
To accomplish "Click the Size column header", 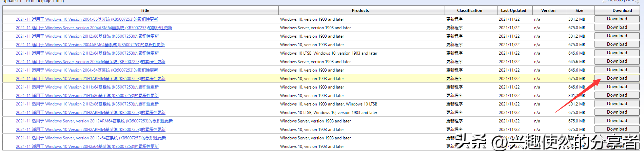I will pos(579,11).
